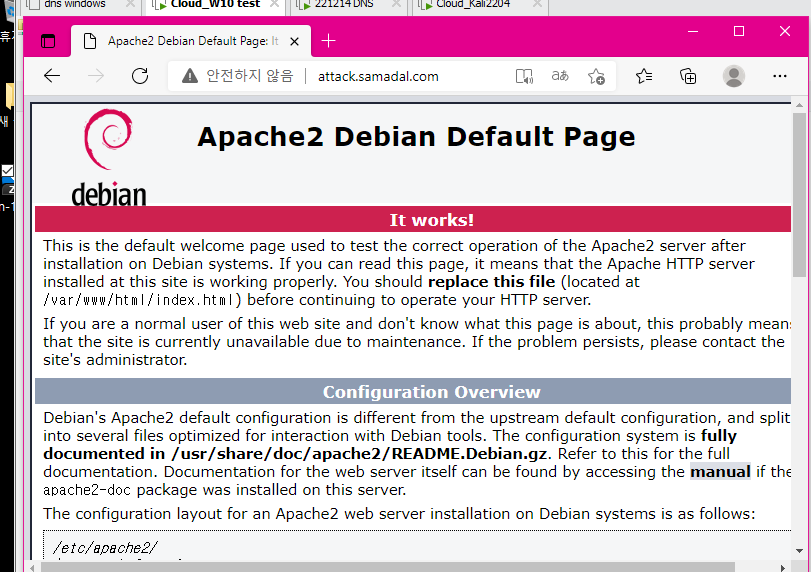Toggle the checkbox on the desktop's left edge
Viewport: 811px width, 572px height.
(x=7, y=170)
